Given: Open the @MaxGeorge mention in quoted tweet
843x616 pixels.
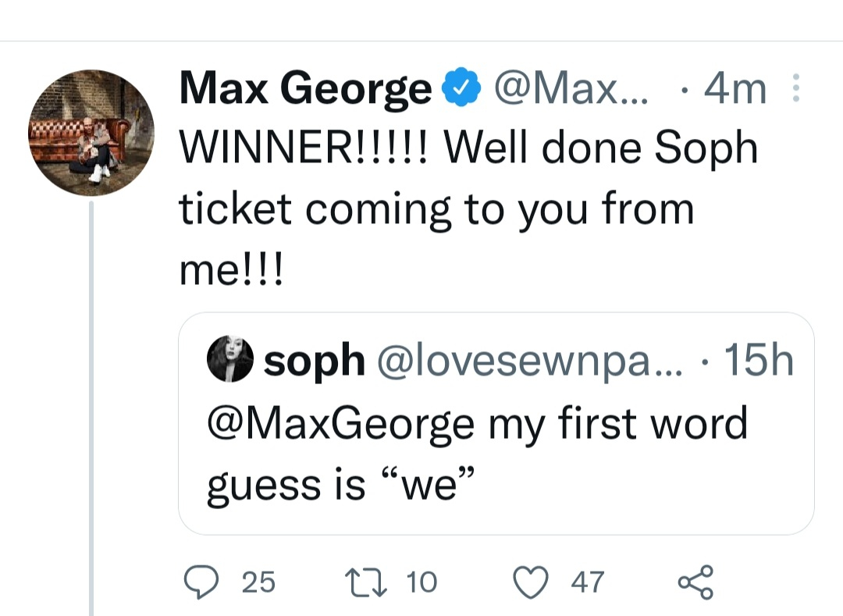Looking at the screenshot, I should click(340, 424).
